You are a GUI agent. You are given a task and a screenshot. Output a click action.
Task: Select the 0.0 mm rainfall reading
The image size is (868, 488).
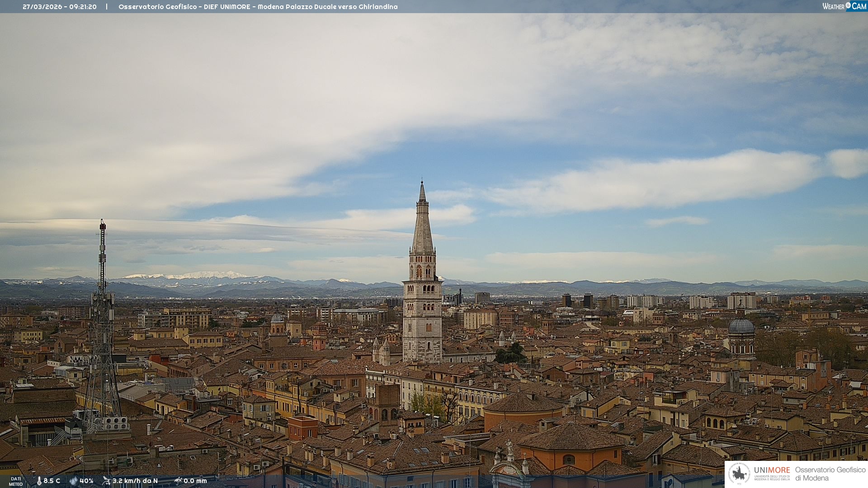195,481
